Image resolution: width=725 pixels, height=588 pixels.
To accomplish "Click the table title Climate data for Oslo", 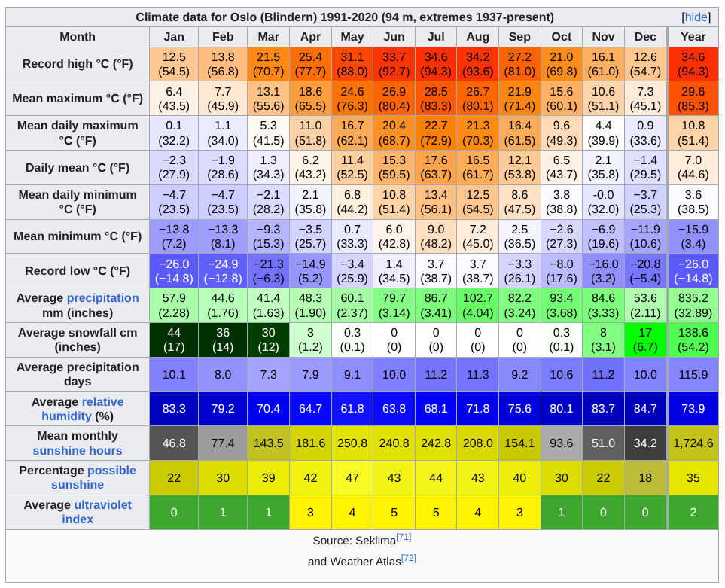I will [x=344, y=17].
